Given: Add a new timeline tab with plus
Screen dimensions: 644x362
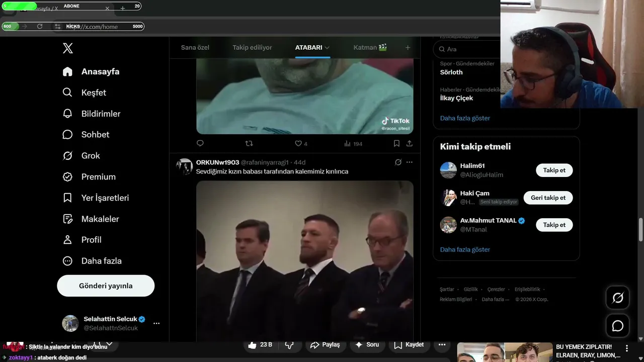Looking at the screenshot, I should [x=408, y=47].
